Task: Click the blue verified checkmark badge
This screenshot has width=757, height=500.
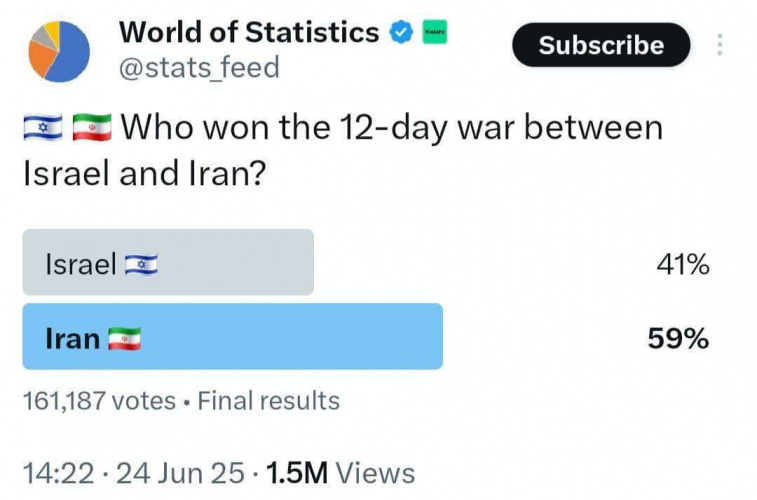Action: tap(401, 33)
